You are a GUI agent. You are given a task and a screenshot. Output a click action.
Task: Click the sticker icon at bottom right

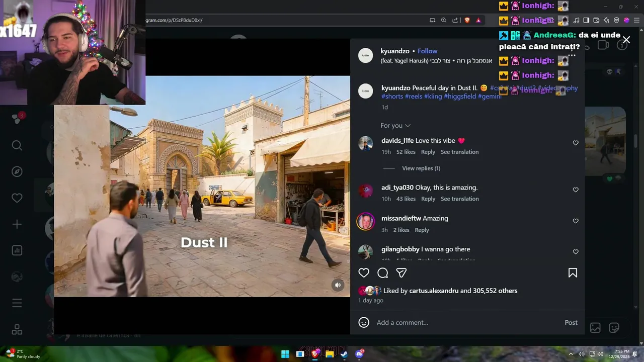coord(614,328)
